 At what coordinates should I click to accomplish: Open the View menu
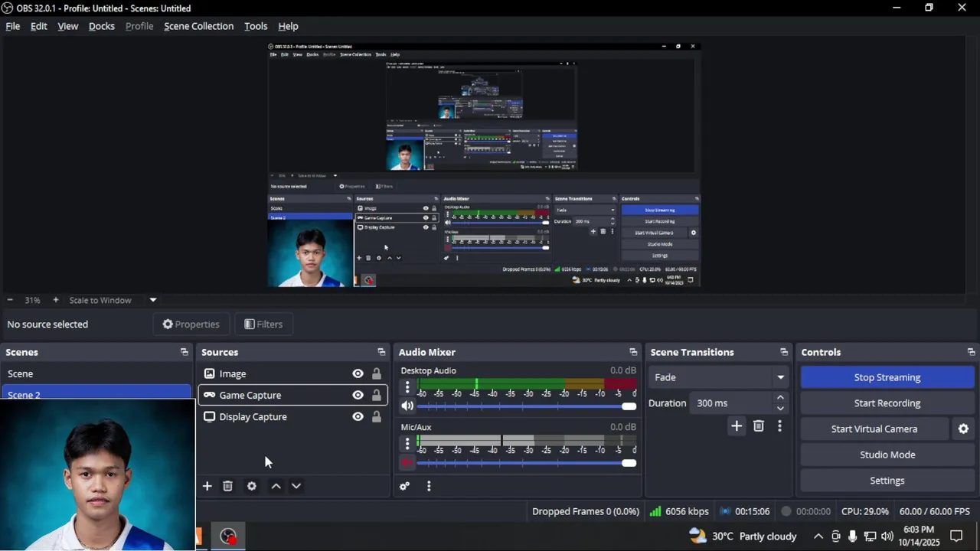pyautogui.click(x=68, y=26)
